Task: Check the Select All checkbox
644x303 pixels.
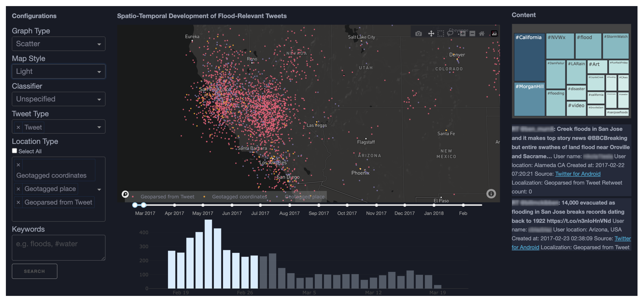Action: coord(14,151)
